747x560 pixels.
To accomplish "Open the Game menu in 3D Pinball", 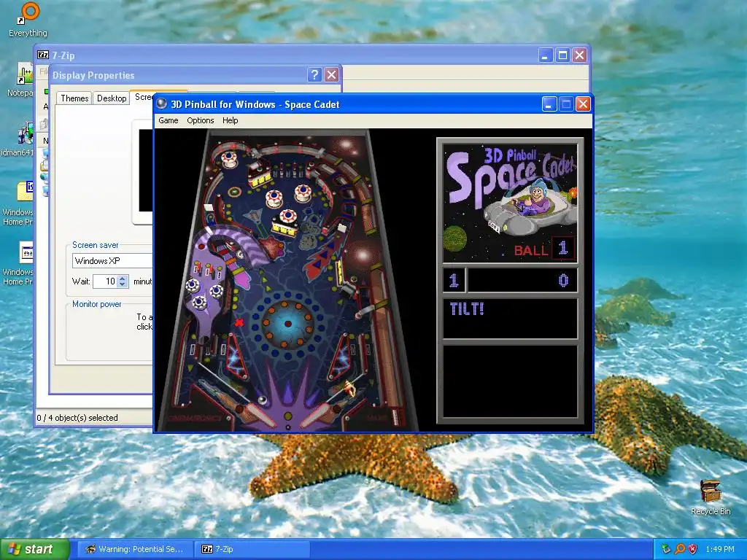I will pyautogui.click(x=169, y=120).
